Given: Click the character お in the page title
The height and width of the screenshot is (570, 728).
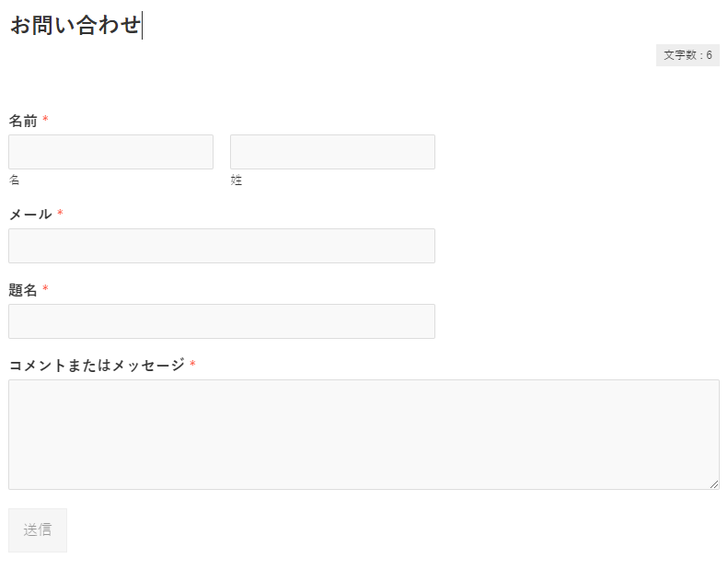Looking at the screenshot, I should 20,26.
